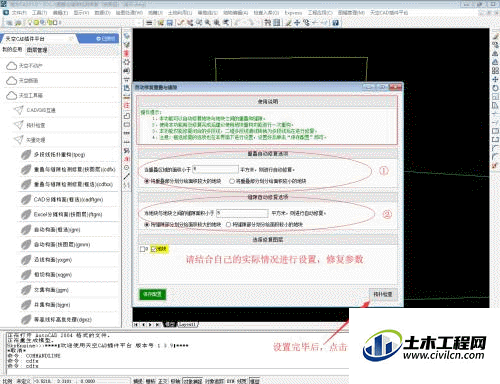Select the Stretch tool in right toolbar
Screen dimensions: 500x384
click(x=495, y=105)
